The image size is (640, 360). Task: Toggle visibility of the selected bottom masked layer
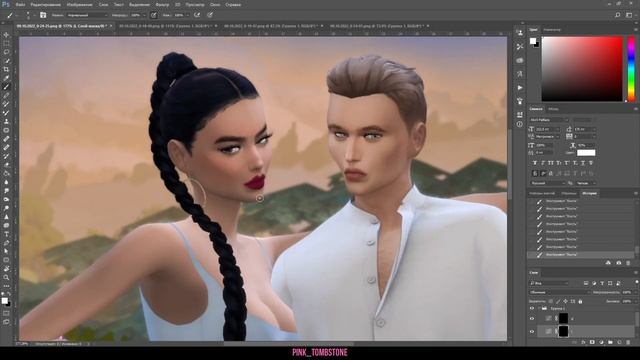coord(532,331)
